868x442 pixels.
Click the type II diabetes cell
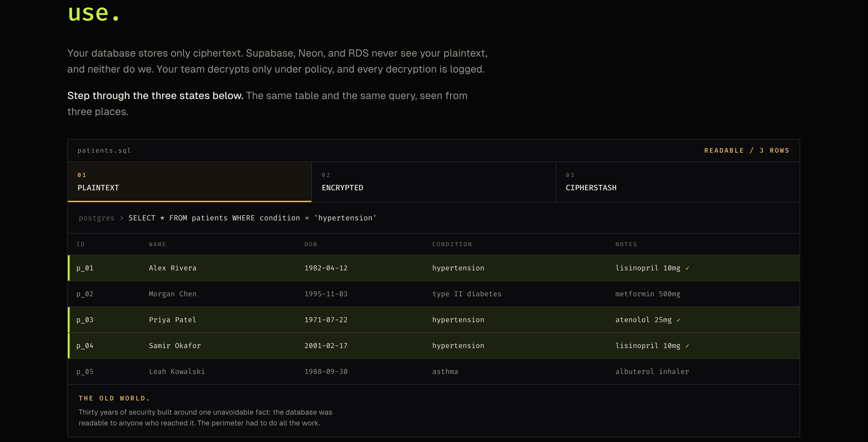467,294
